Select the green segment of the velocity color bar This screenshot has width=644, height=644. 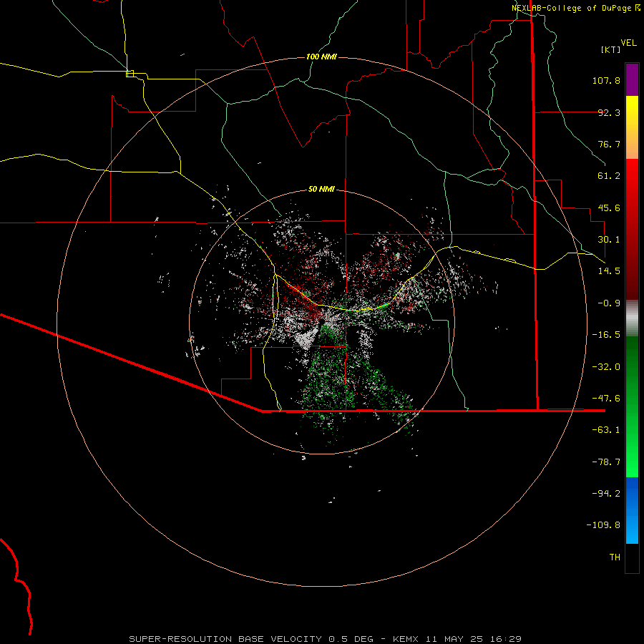click(x=632, y=407)
